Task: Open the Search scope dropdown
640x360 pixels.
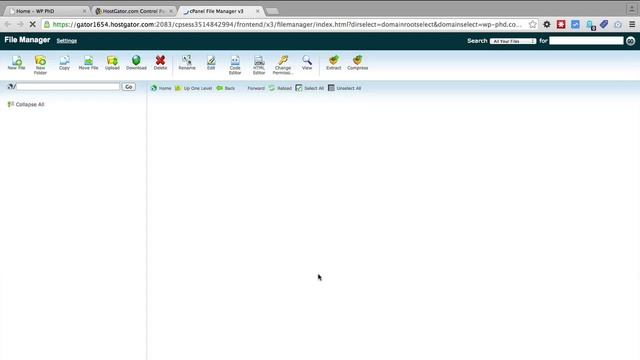Action: click(513, 41)
